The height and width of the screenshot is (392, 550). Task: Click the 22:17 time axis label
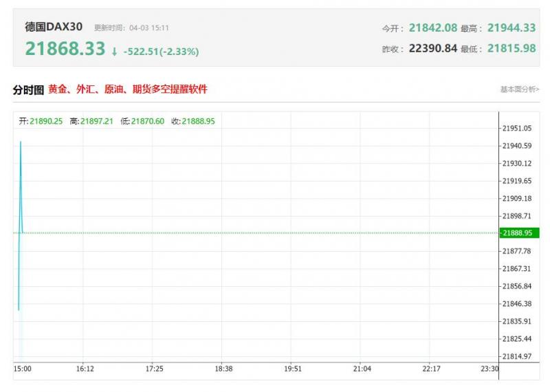pos(431,369)
